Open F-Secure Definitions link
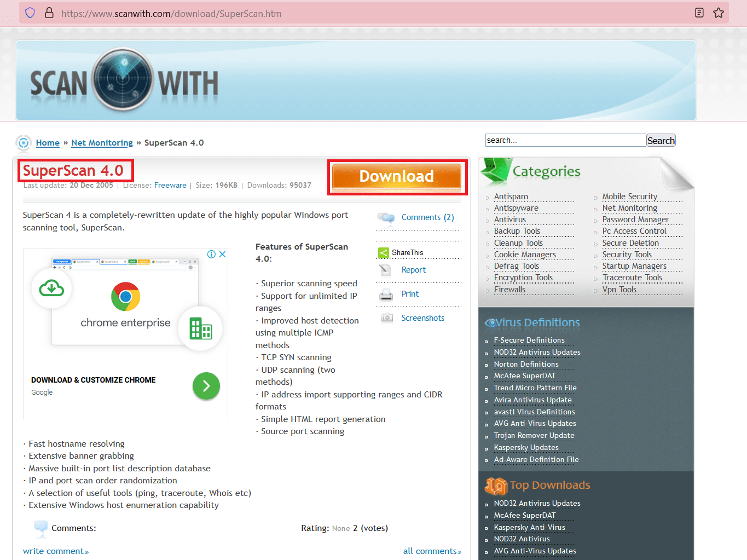The width and height of the screenshot is (747, 560). (529, 340)
